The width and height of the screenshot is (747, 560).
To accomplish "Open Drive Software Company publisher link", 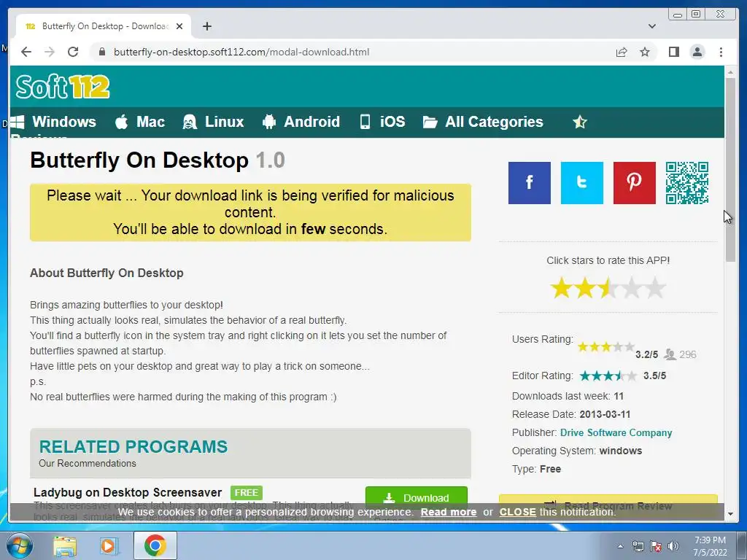I will pos(616,433).
